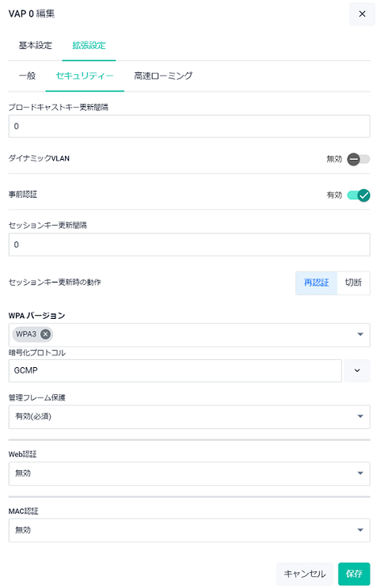Switch to the 拡張設定 tab
The height and width of the screenshot is (588, 377).
click(89, 46)
